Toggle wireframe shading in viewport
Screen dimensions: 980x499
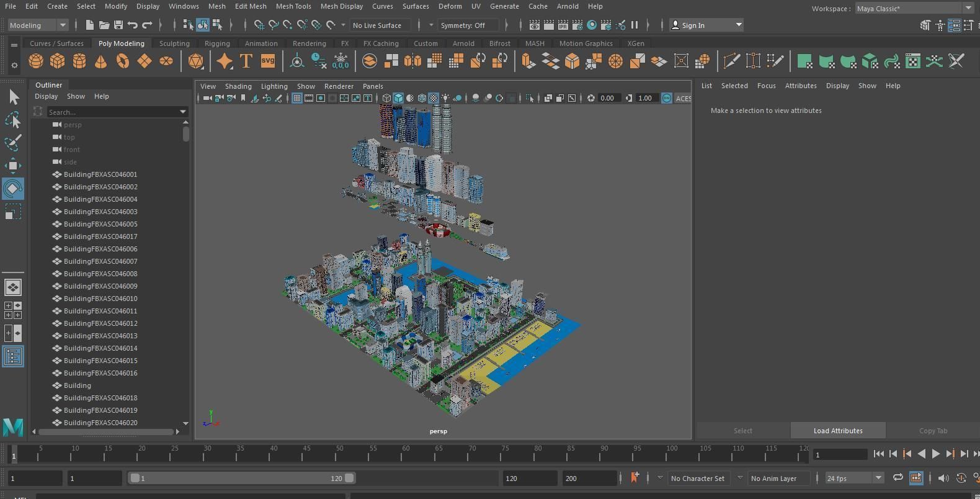point(386,98)
